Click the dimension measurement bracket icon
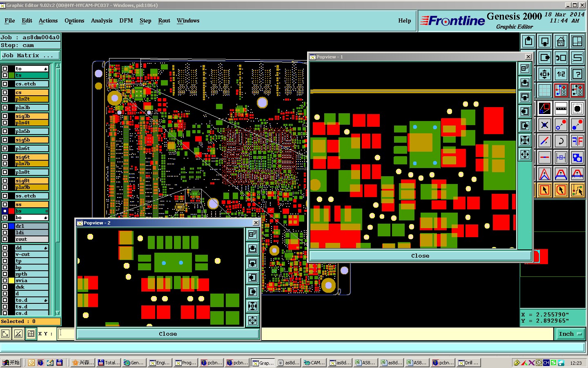The height and width of the screenshot is (368, 588). click(561, 157)
